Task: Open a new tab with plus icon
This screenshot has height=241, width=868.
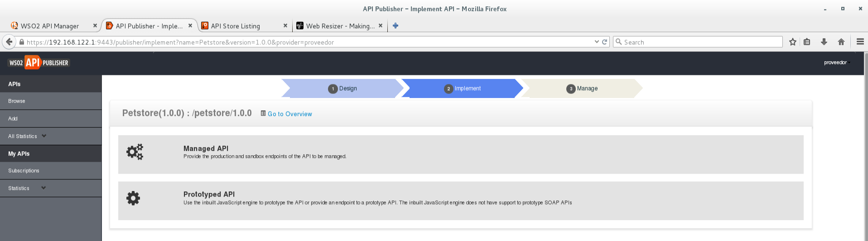Action: tap(395, 26)
